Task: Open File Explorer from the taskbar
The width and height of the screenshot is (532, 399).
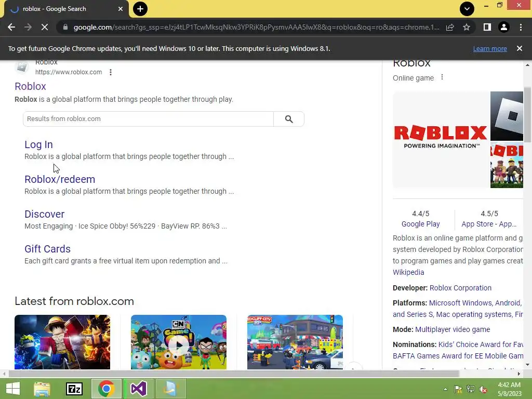Action: (x=42, y=389)
